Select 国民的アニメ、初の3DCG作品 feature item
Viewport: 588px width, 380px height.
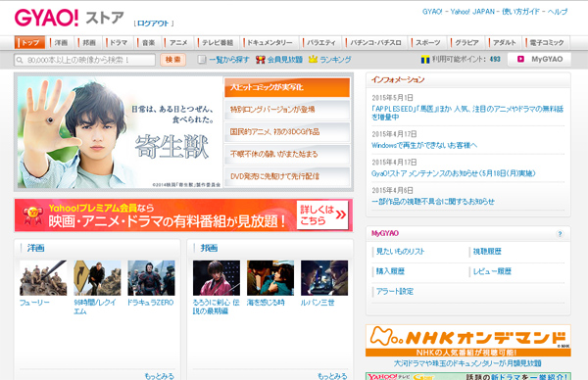point(287,132)
